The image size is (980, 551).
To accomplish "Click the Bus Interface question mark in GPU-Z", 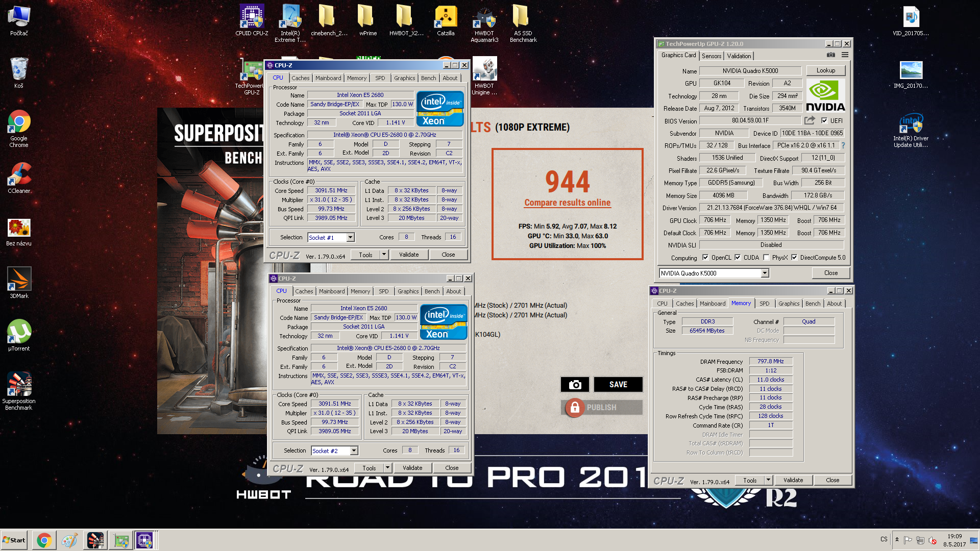I will [x=843, y=145].
